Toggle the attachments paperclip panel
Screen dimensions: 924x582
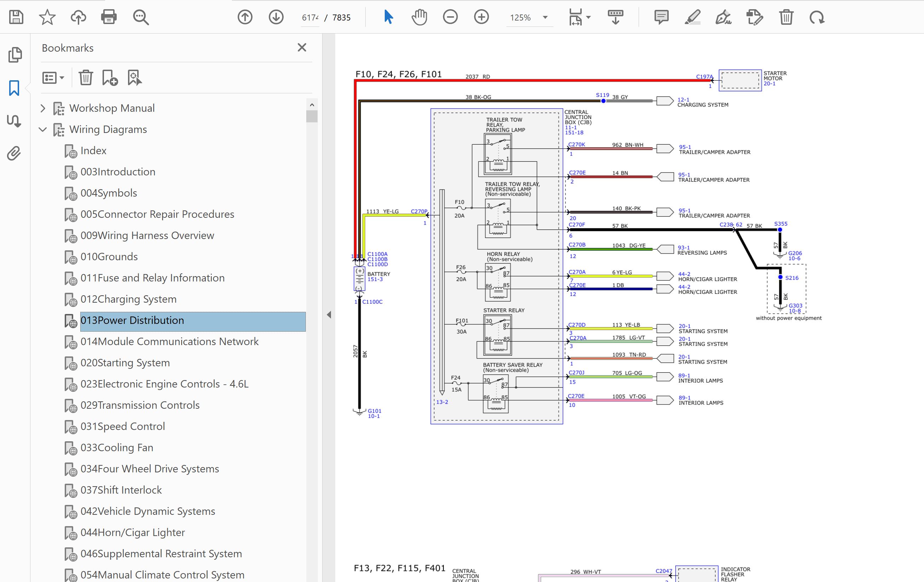(14, 153)
